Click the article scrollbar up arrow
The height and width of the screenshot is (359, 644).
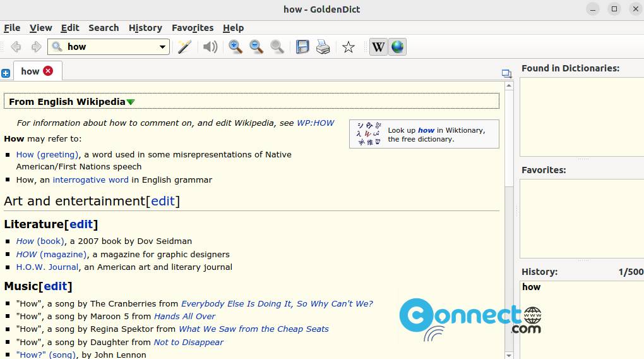point(509,85)
